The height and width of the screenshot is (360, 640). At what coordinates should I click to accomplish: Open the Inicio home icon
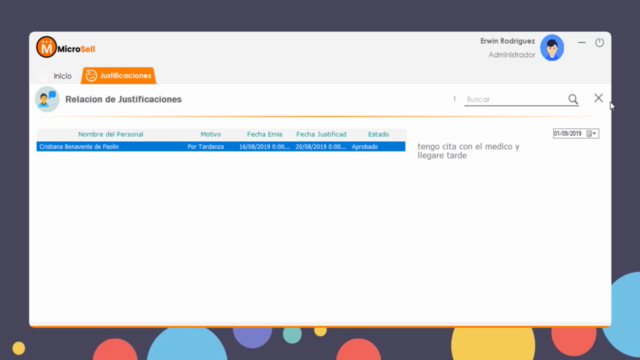(x=42, y=76)
